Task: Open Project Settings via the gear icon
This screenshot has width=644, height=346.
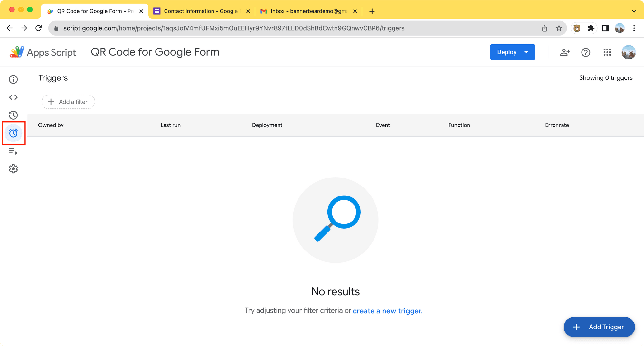Action: pyautogui.click(x=13, y=169)
